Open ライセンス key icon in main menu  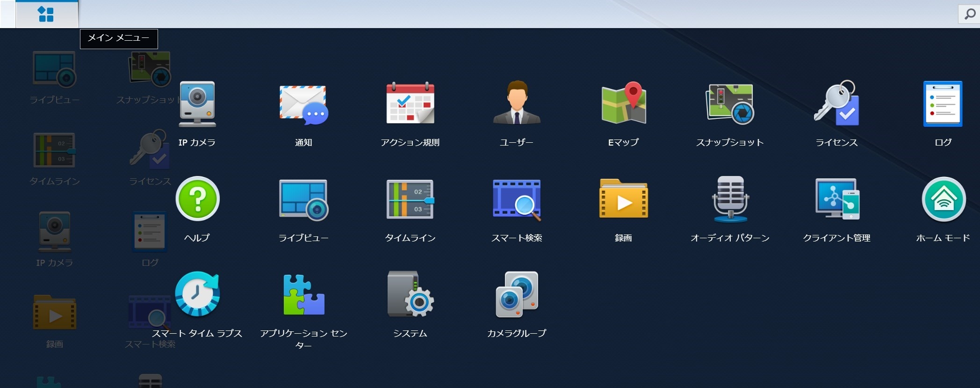coord(836,105)
